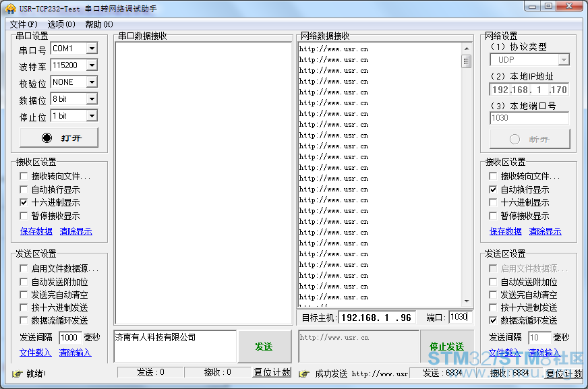This screenshot has height=389, width=588.
Task: Open the 帮助(H) menu
Action: (x=98, y=24)
